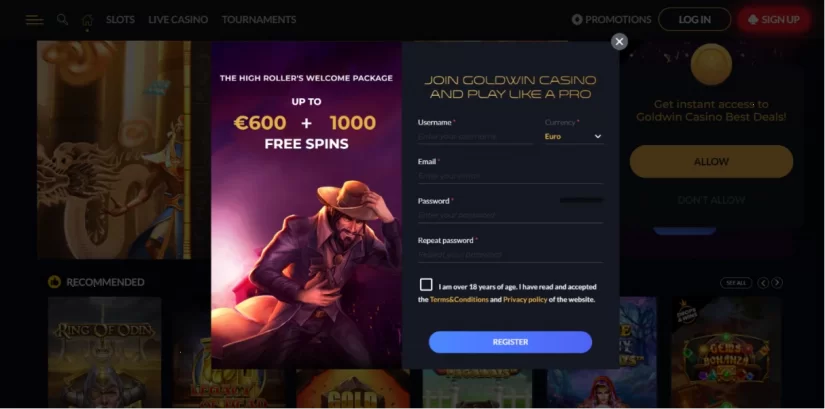The height and width of the screenshot is (409, 825).
Task: Click the Username input field
Action: [x=475, y=136]
